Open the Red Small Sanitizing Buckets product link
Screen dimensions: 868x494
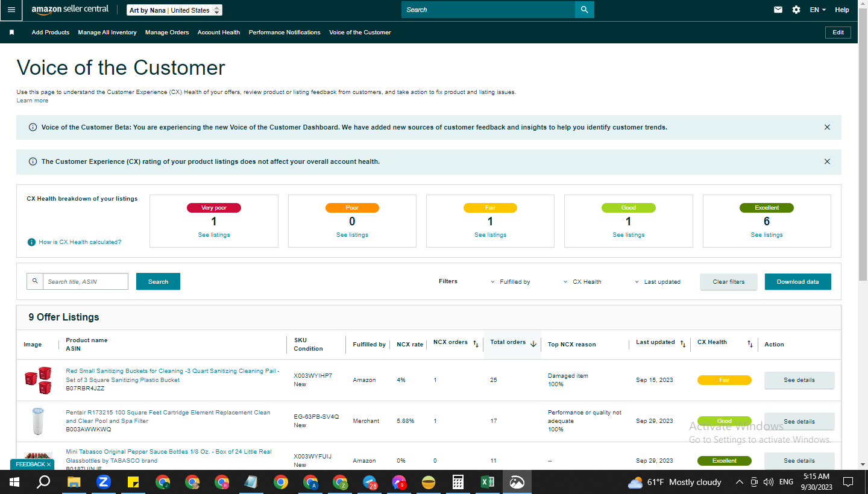click(x=172, y=375)
